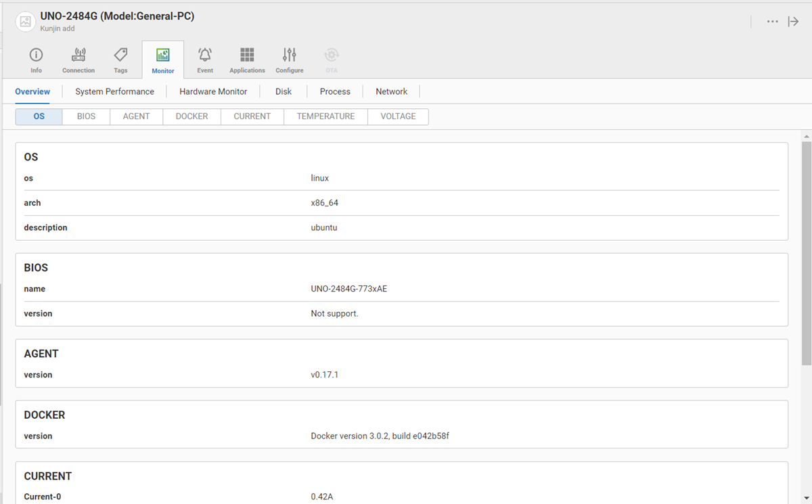Collapse the panel with arrow icon

pos(794,22)
